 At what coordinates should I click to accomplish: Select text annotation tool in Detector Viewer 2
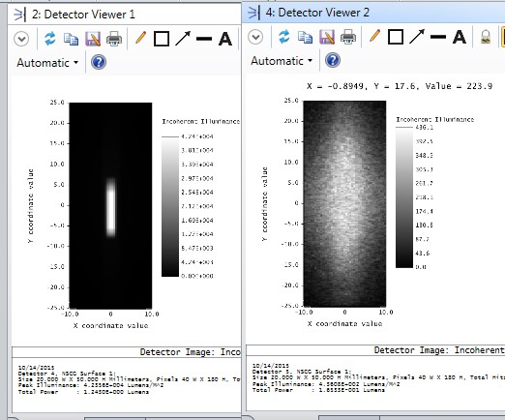coord(460,38)
